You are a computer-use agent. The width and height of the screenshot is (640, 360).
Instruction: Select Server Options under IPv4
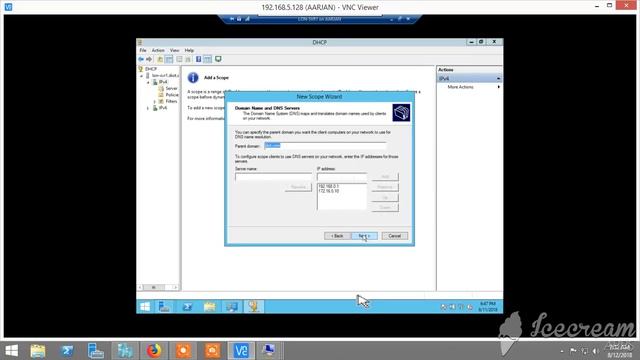(168, 88)
